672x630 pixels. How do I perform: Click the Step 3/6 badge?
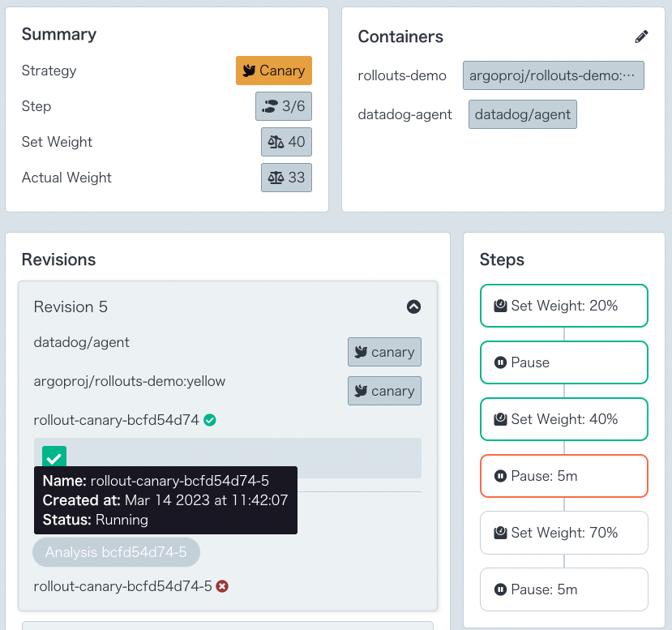coord(284,106)
